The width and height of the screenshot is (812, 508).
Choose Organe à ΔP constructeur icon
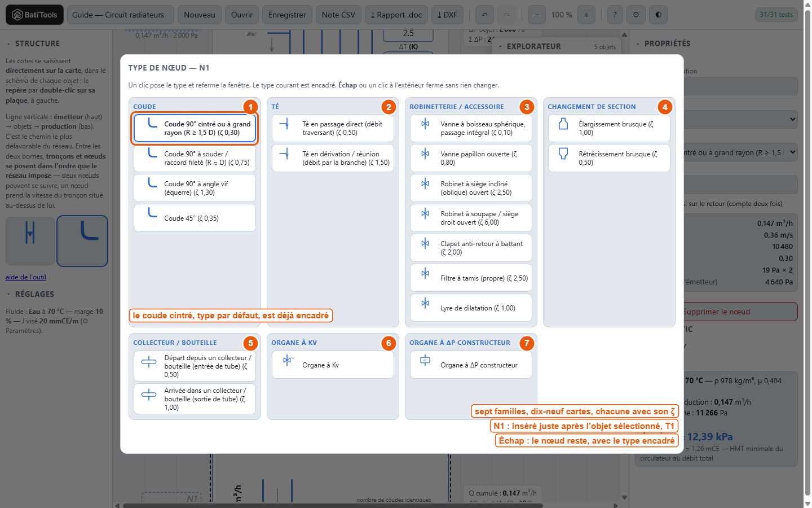425,360
